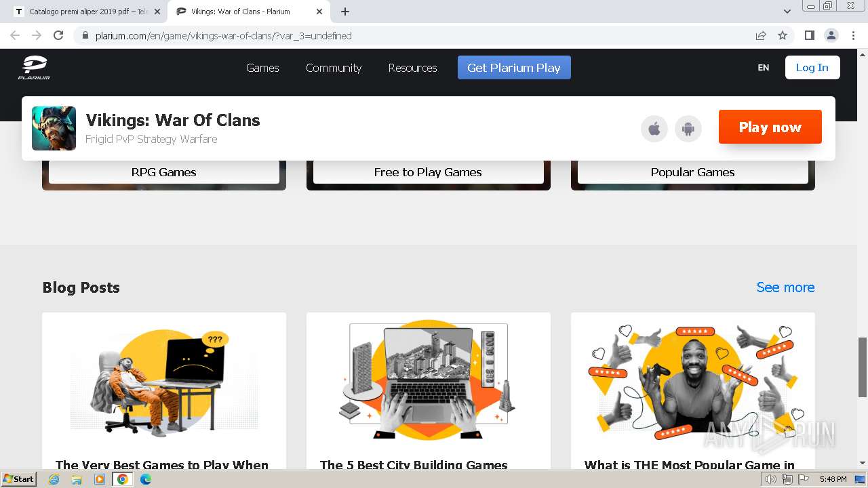Choose the Android download icon
Image resolution: width=868 pixels, height=488 pixels.
click(688, 129)
